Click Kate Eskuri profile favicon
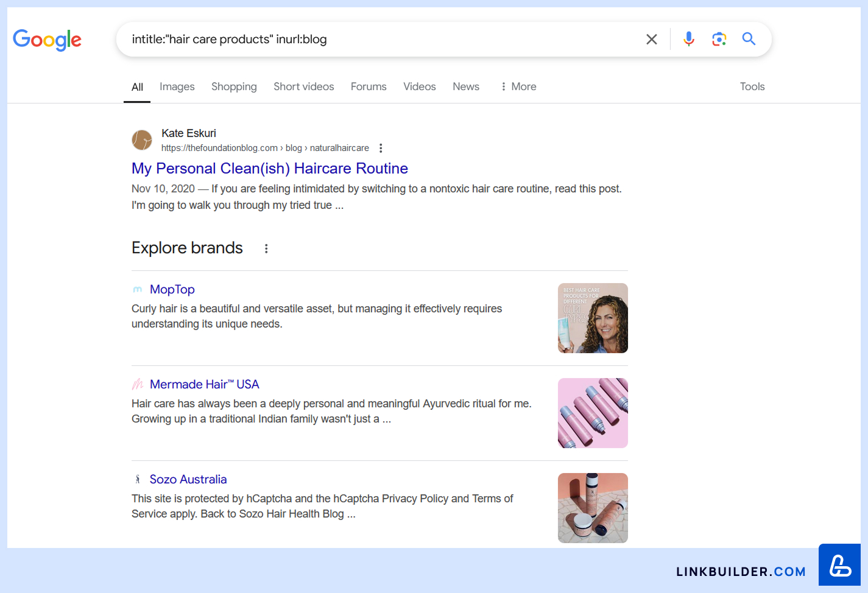Image resolution: width=868 pixels, height=593 pixels. pyautogui.click(x=142, y=140)
